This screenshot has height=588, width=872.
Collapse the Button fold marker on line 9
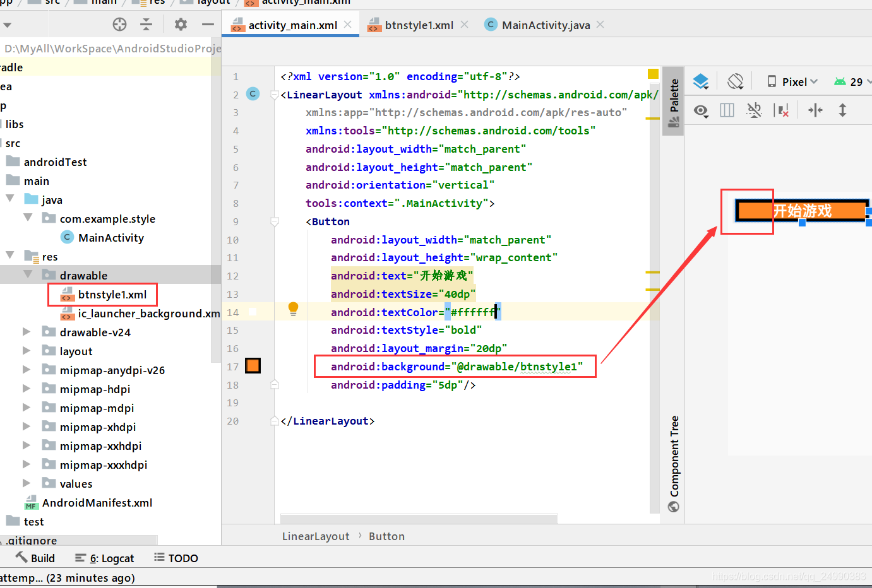click(x=274, y=222)
